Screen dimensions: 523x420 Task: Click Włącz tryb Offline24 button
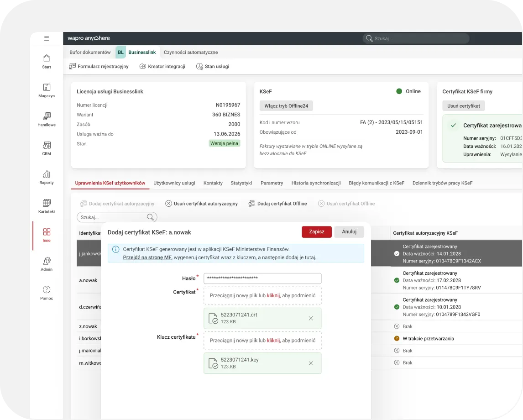coord(286,106)
